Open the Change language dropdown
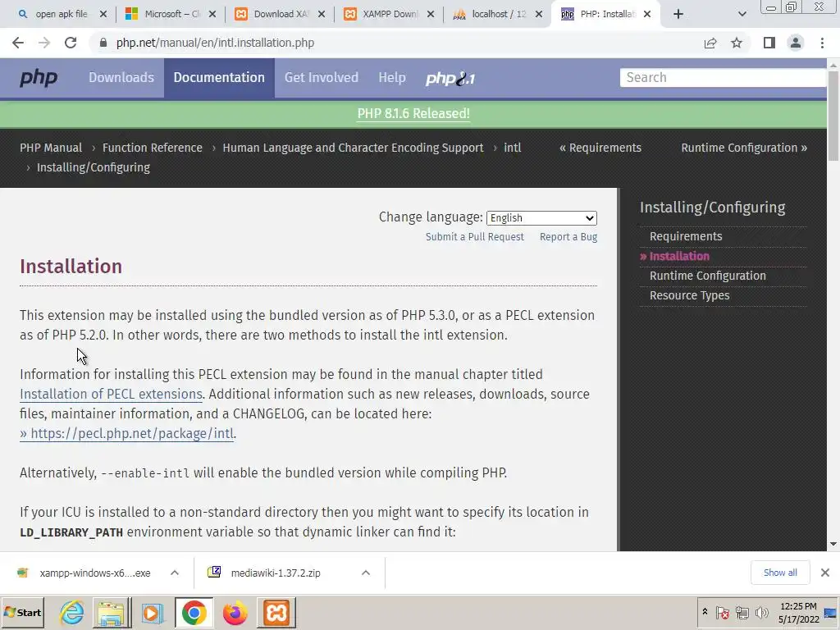The width and height of the screenshot is (840, 630). pos(541,218)
